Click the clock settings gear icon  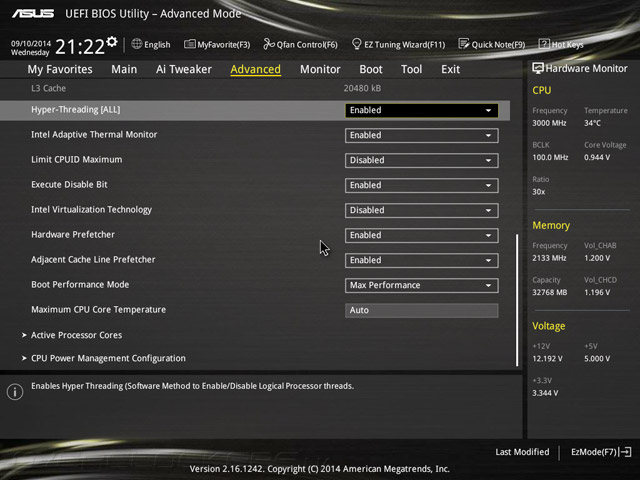click(112, 42)
